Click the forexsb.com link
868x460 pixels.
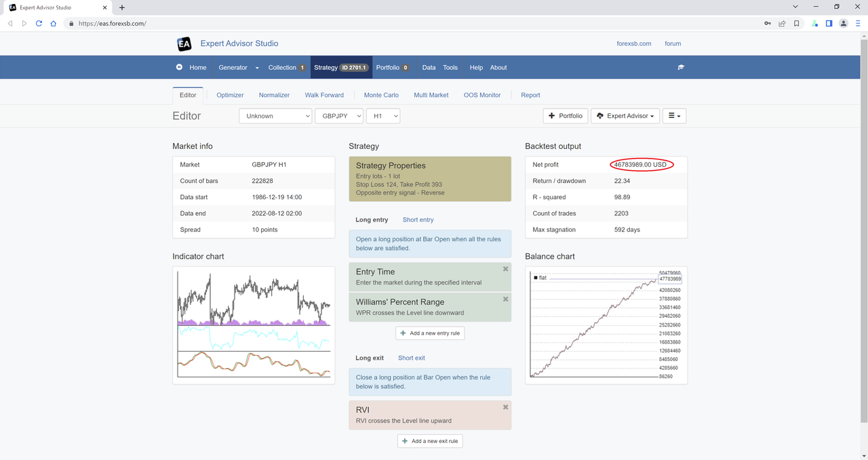tap(634, 43)
